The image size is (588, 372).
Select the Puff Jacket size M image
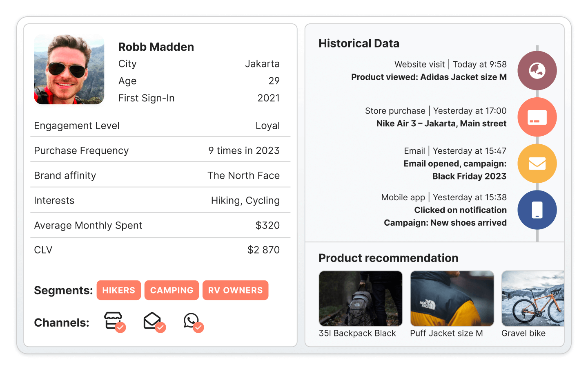(x=452, y=298)
